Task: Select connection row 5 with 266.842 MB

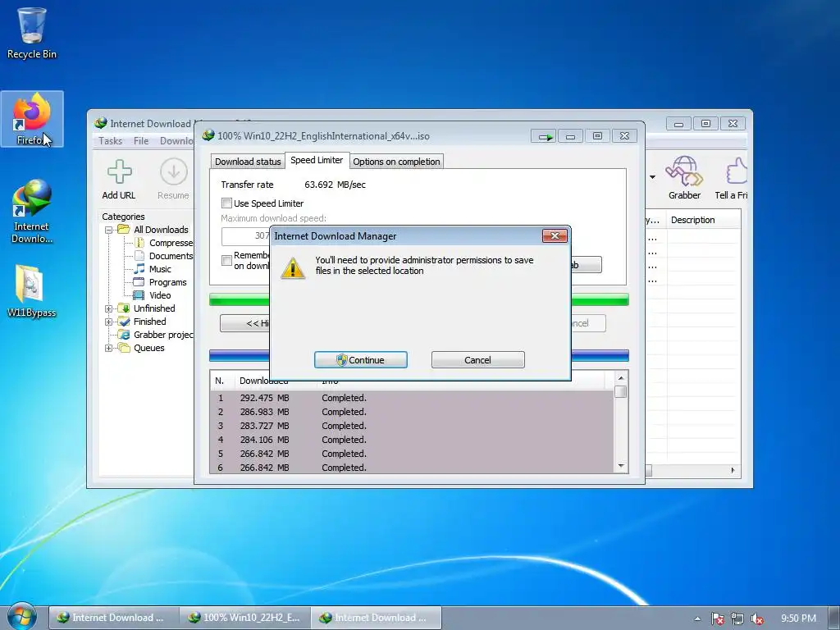Action: coord(412,454)
